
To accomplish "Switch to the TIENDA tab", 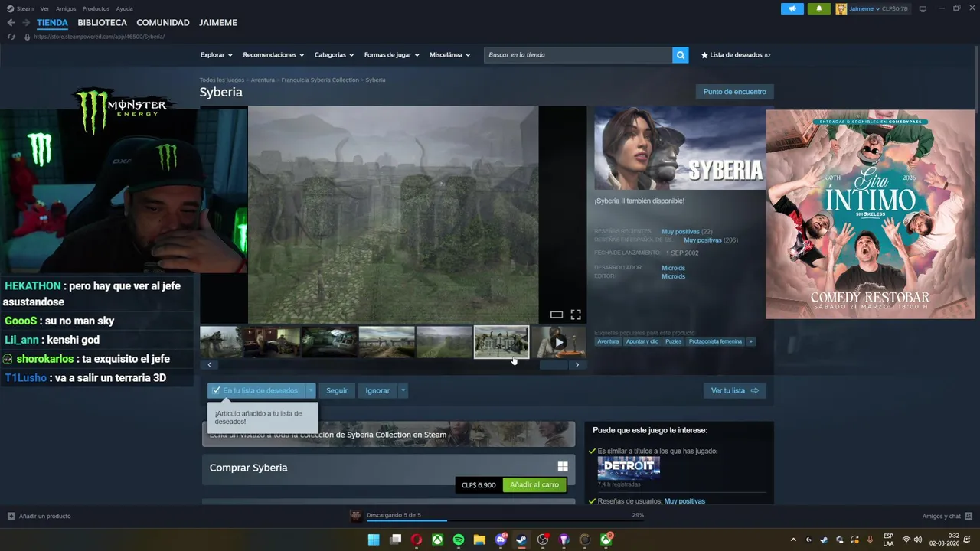I will point(52,23).
